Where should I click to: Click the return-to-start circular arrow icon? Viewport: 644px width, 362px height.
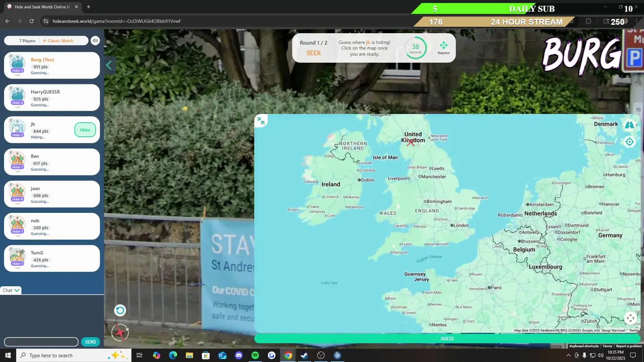pyautogui.click(x=120, y=310)
